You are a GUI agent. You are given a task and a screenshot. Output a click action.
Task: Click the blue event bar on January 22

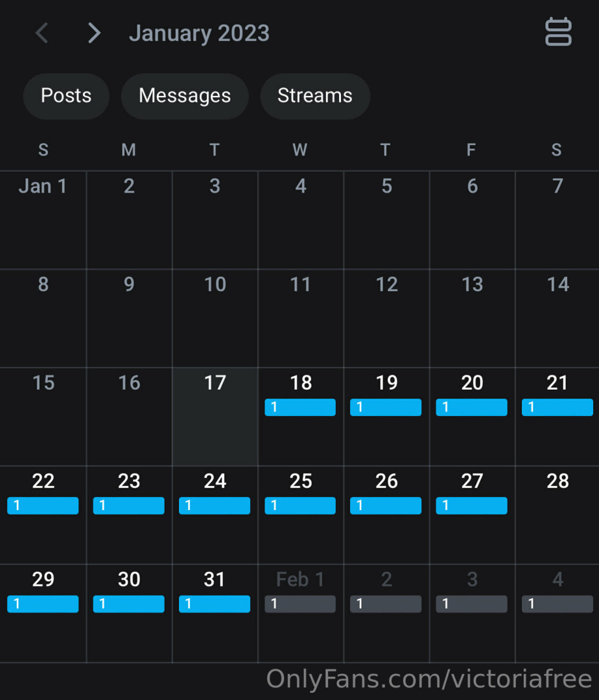(43, 506)
